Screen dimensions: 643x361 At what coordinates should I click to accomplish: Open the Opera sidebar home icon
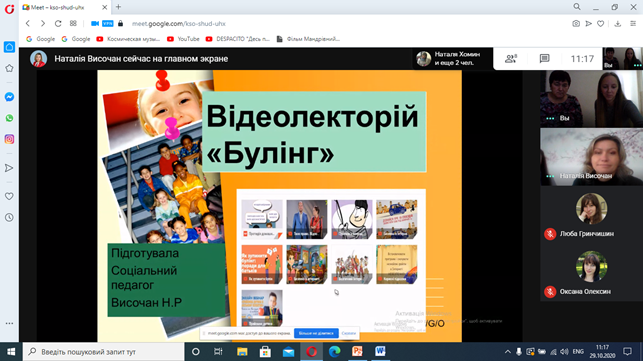9,47
